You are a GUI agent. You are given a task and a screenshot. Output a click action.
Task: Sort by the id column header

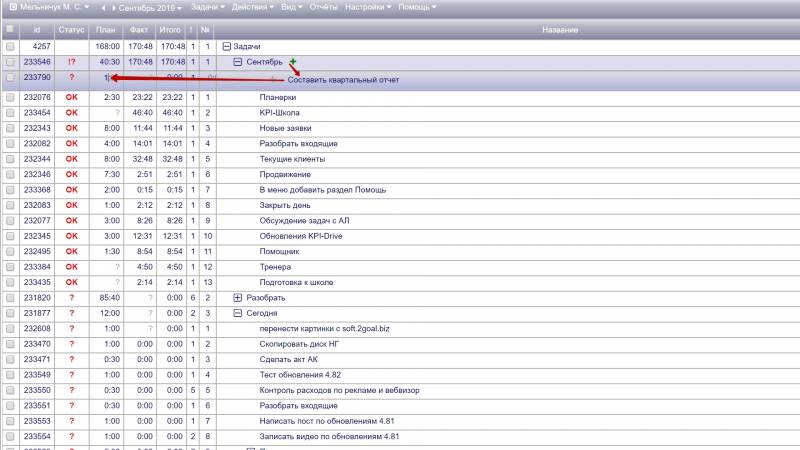[37, 30]
